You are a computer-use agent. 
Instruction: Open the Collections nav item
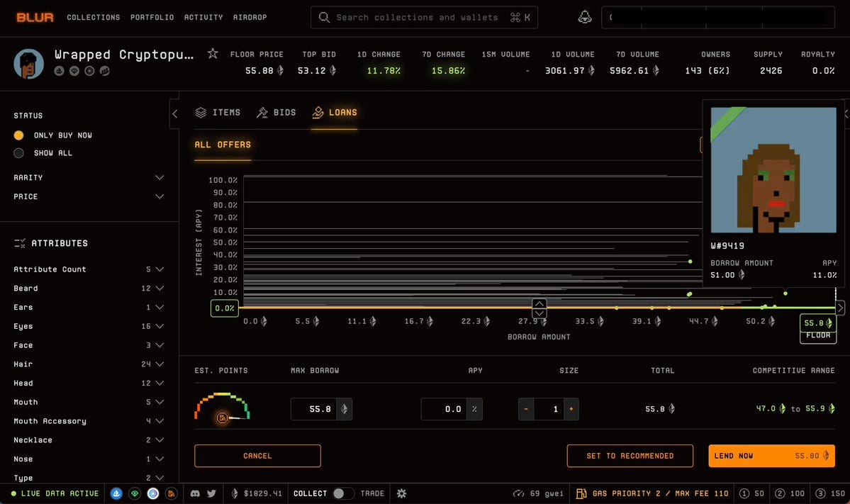pos(94,17)
